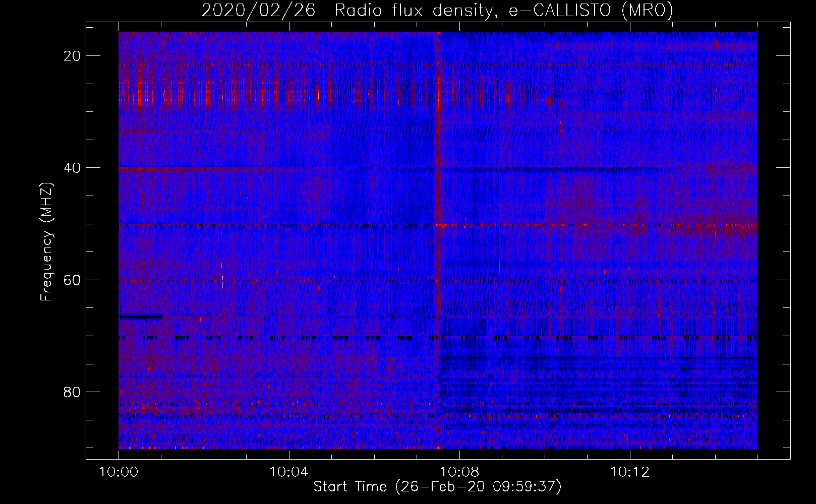Click the '60' frequency tick label
This screenshot has width=816, height=504.
(x=72, y=280)
